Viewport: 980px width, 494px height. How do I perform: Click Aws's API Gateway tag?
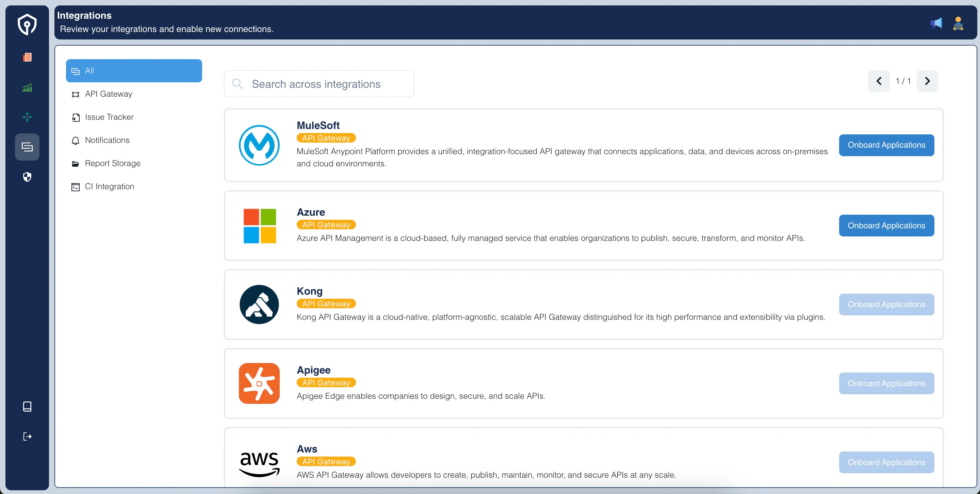click(326, 461)
